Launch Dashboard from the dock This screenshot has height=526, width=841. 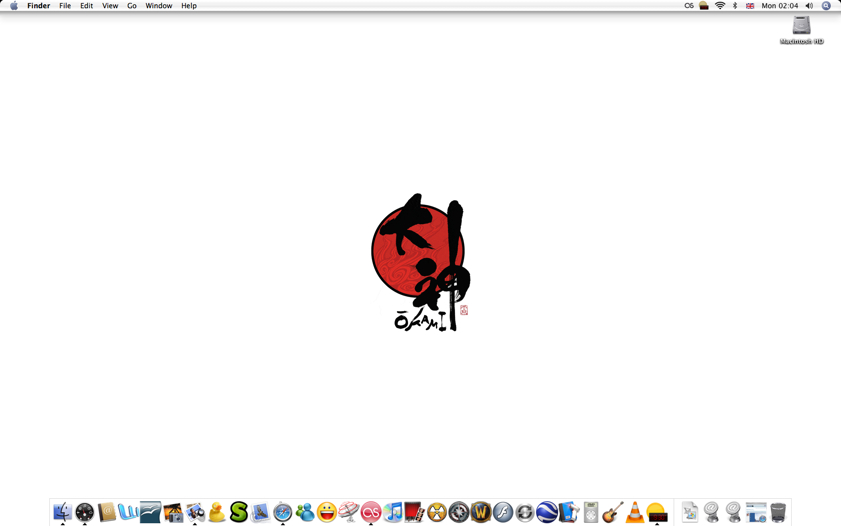pos(85,513)
